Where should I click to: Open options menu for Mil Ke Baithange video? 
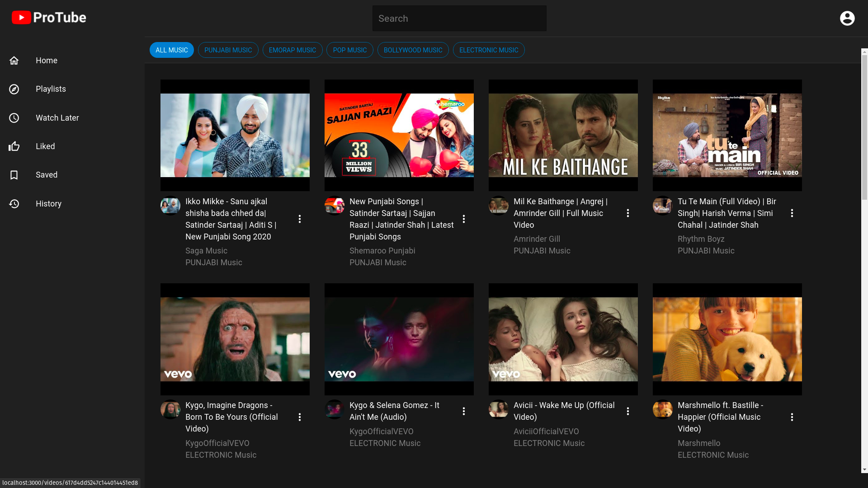(628, 213)
